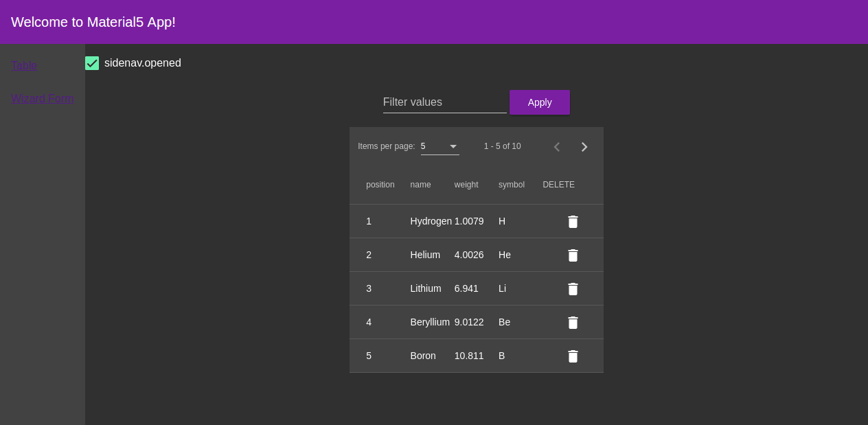Click the weight value 10.811
This screenshot has width=868, height=425.
click(469, 356)
